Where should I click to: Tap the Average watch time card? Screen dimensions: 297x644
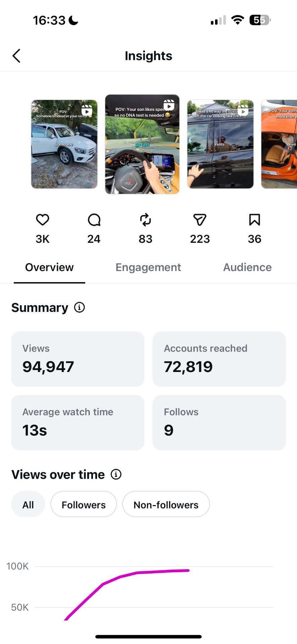point(78,423)
